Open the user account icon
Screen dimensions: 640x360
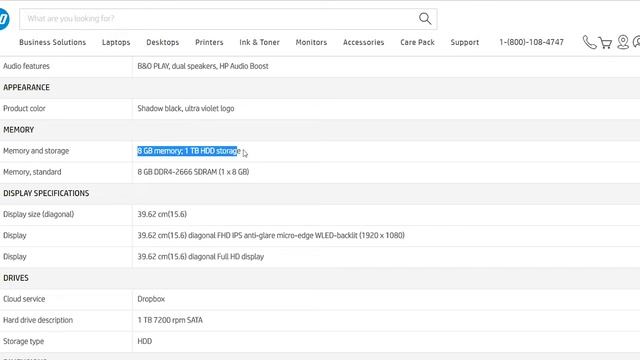(623, 42)
